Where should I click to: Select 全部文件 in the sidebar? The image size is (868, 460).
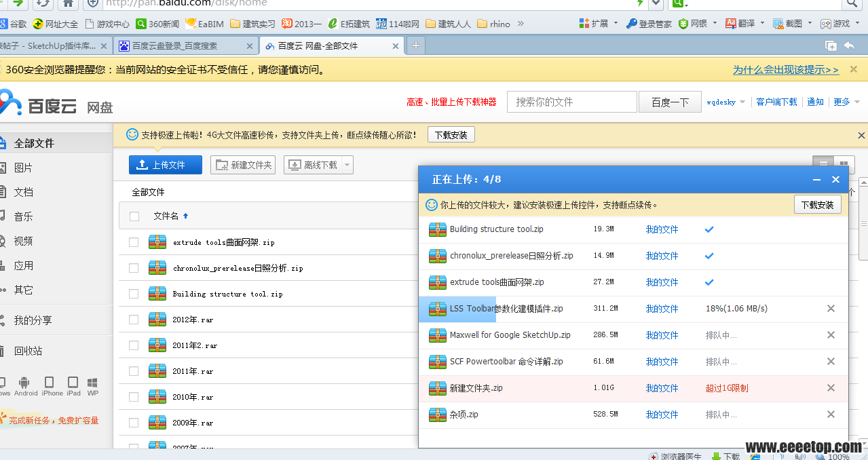(34, 143)
